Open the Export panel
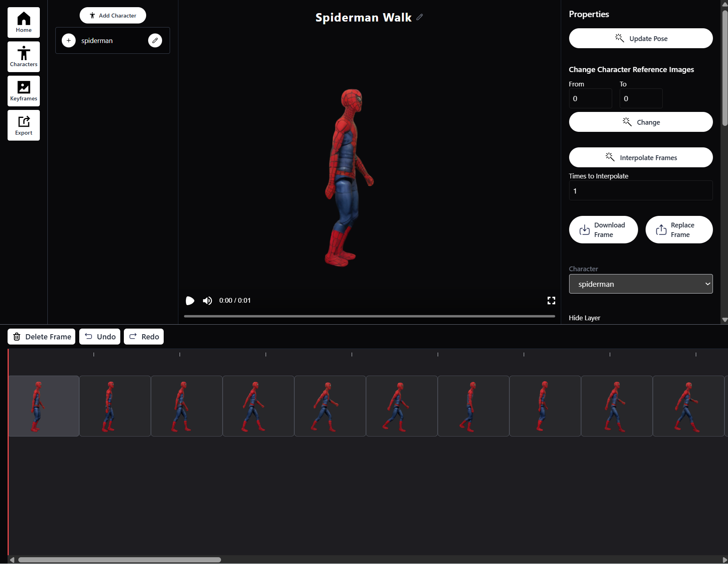This screenshot has height=564, width=728. (x=23, y=125)
